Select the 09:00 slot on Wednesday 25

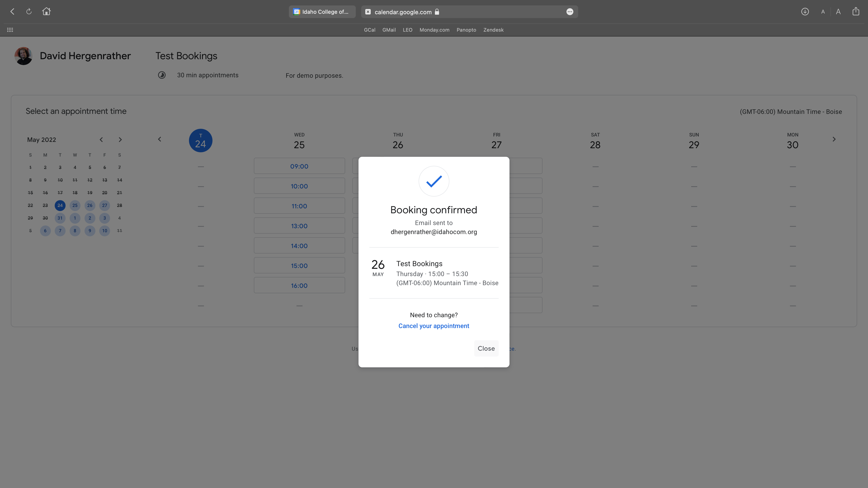[x=299, y=166]
